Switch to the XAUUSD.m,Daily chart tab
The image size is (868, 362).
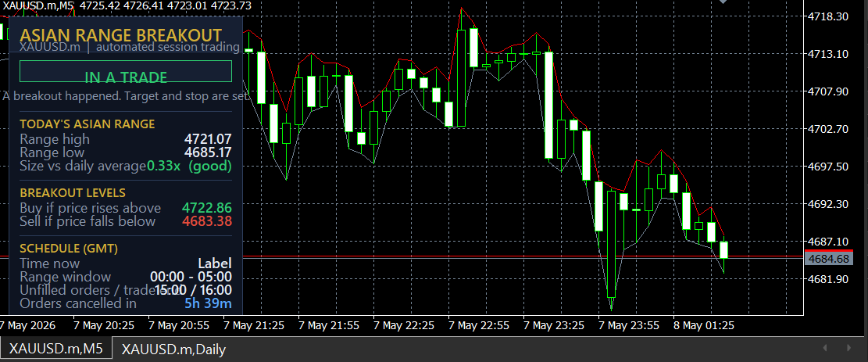(173, 349)
